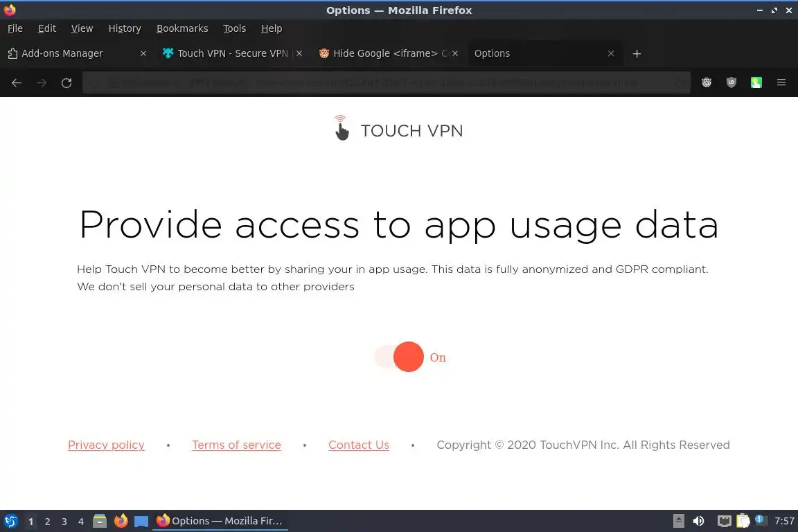798x532 pixels.
Task: Open the History menu
Action: pos(125,28)
